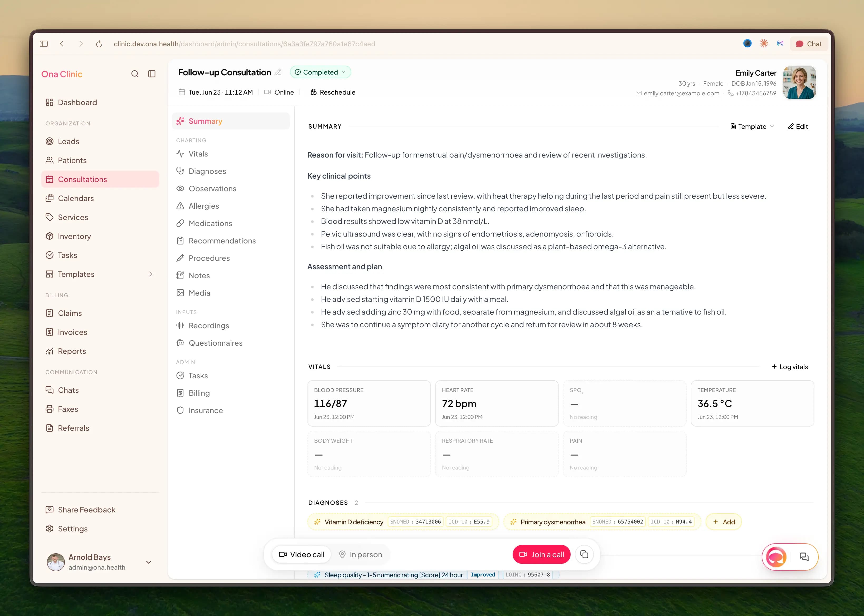864x616 pixels.
Task: Select the Video call toggle option
Action: pos(302,555)
